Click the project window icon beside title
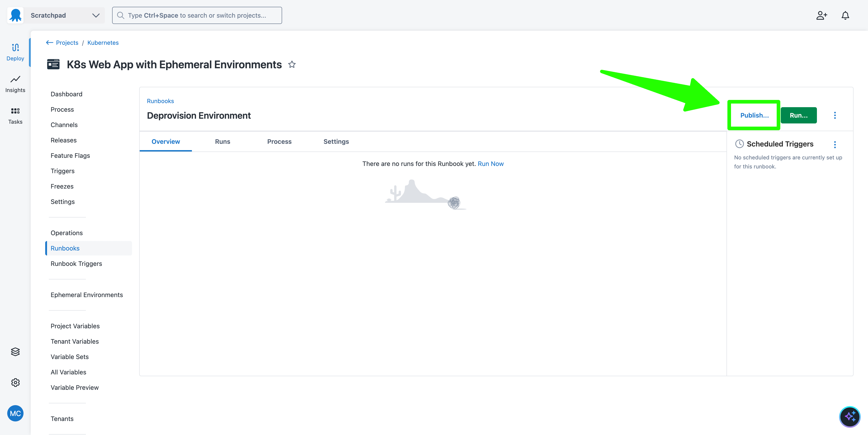 53,64
